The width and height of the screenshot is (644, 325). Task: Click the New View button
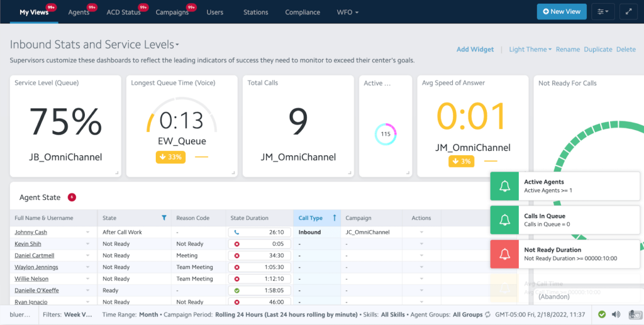(x=562, y=11)
